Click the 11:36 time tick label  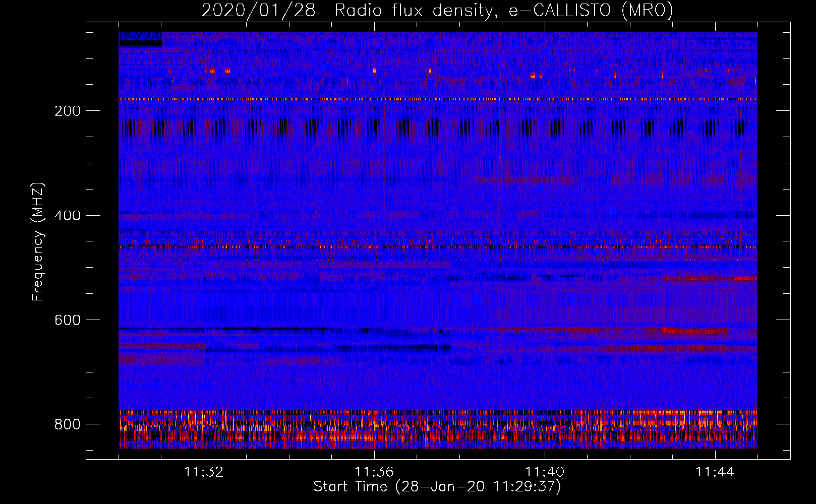[x=374, y=472]
